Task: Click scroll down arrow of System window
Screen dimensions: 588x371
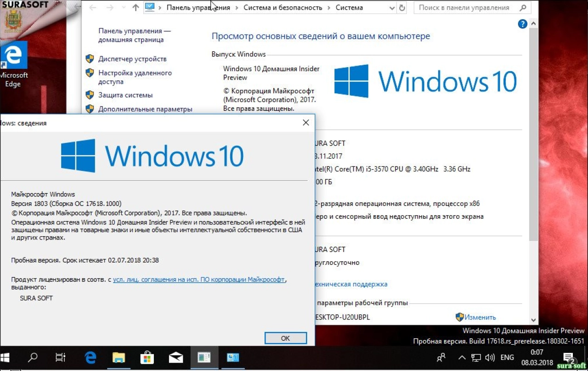Action: (x=533, y=320)
